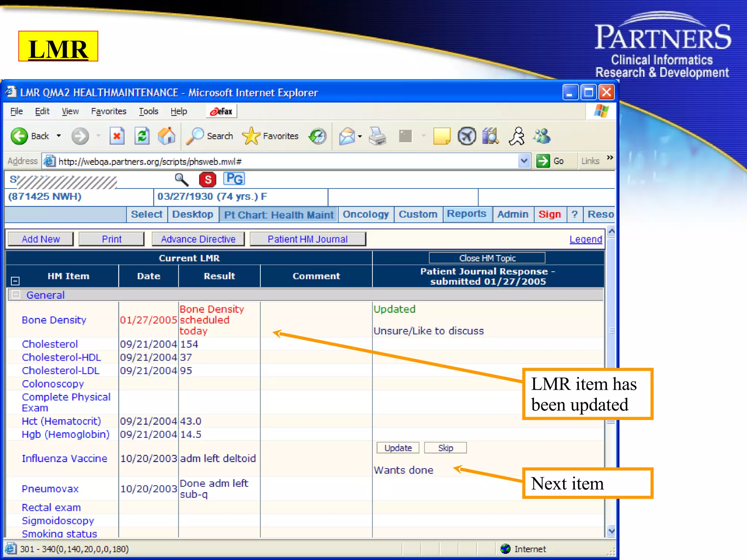This screenshot has width=747, height=560.
Task: Open the Help menu
Action: point(179,111)
